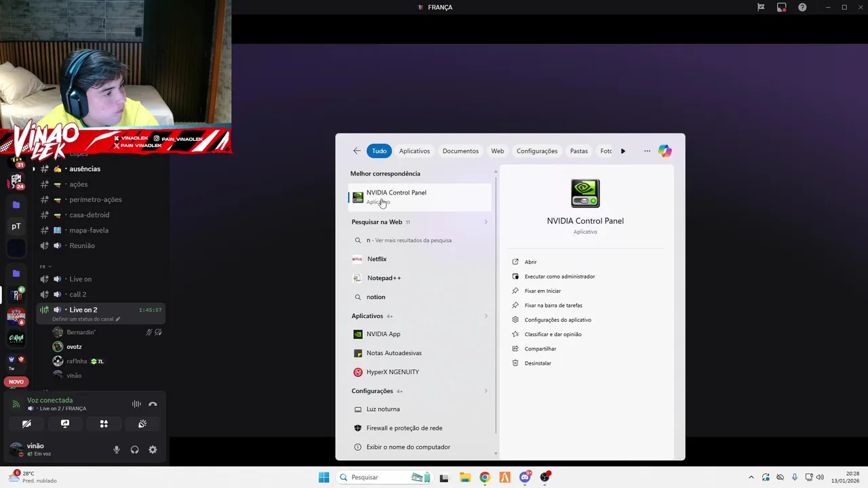Screen dimensions: 868x488
Task: Open Windows Start menu
Action: point(324,477)
